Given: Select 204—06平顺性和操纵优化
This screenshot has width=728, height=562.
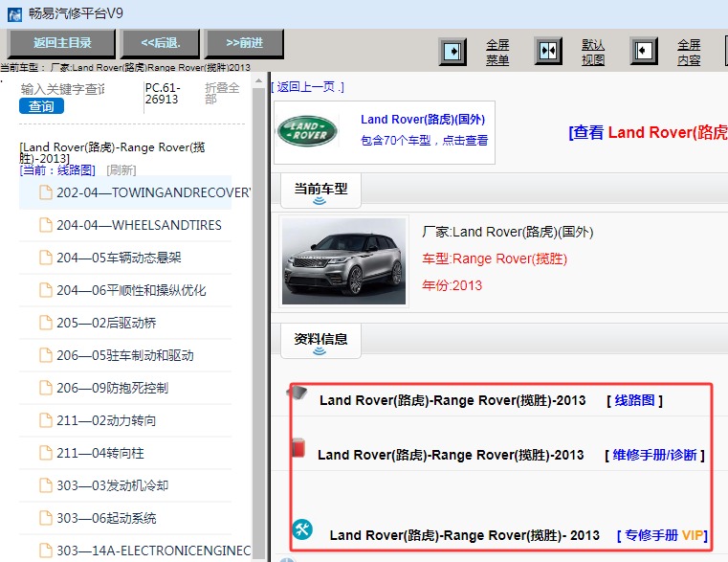Looking at the screenshot, I should (125, 290).
